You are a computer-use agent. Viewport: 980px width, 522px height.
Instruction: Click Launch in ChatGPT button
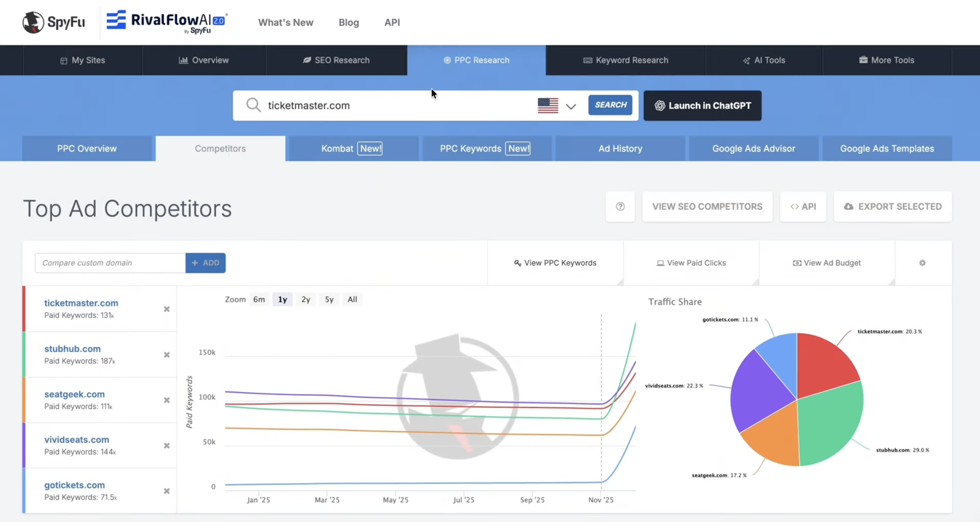702,105
